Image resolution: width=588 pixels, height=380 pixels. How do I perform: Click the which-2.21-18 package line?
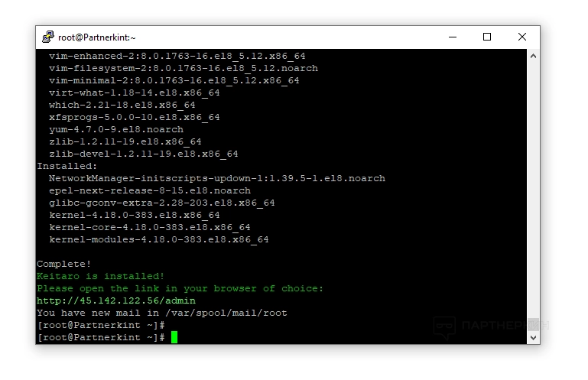(x=122, y=105)
